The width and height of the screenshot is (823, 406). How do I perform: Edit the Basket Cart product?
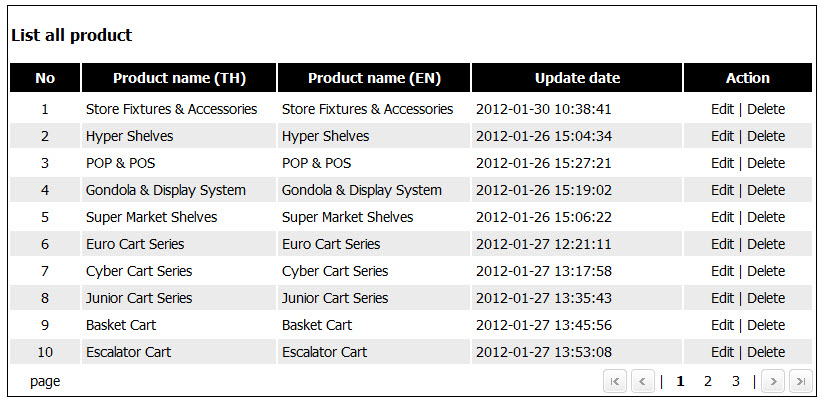click(x=722, y=325)
